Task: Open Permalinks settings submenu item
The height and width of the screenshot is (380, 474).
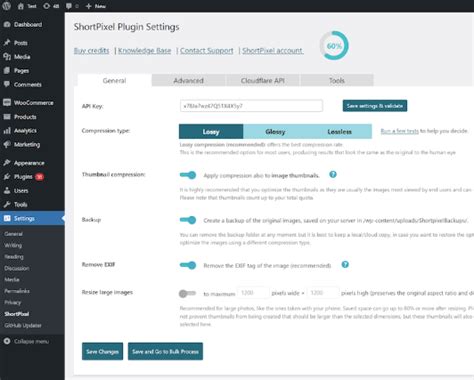Action: coord(17,291)
